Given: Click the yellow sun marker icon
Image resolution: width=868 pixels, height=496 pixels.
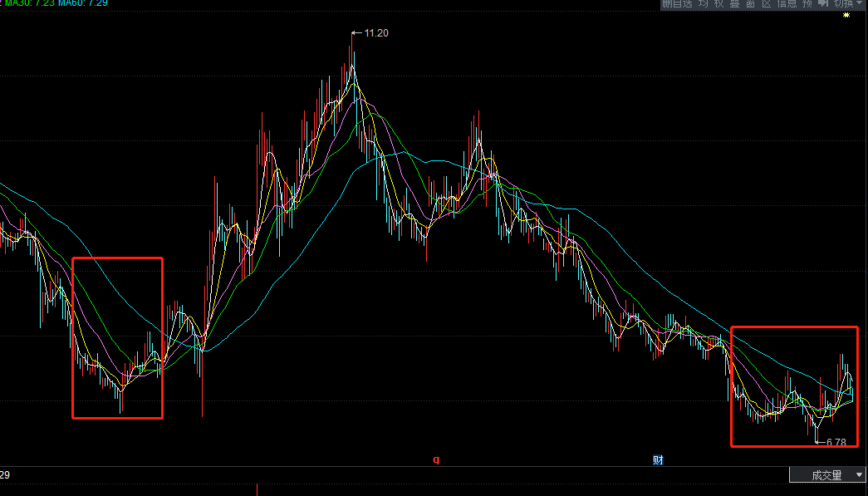Looking at the screenshot, I should pyautogui.click(x=846, y=15).
